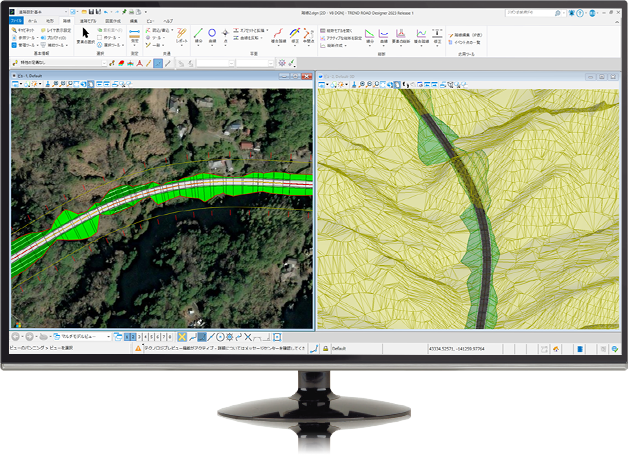Toggle the highlighted feature definition override button
Viewport: 629px width, 455px height.
point(159,62)
